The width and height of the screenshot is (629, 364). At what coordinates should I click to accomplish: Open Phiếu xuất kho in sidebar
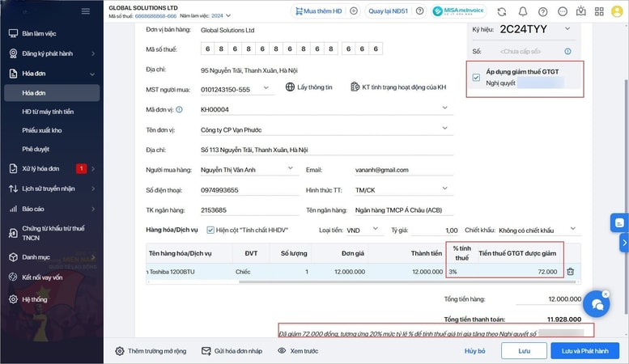tap(42, 130)
